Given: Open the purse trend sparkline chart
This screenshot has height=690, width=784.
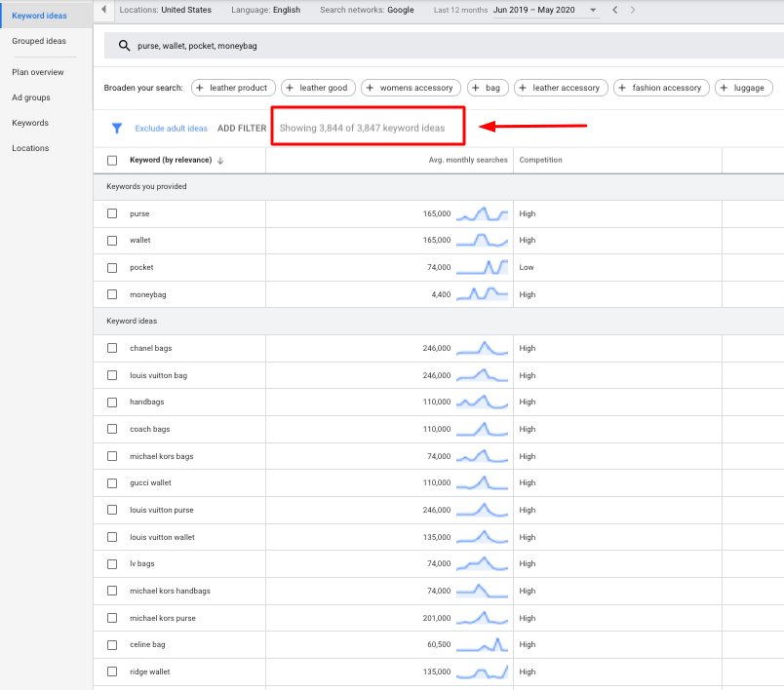Looking at the screenshot, I should 485,213.
